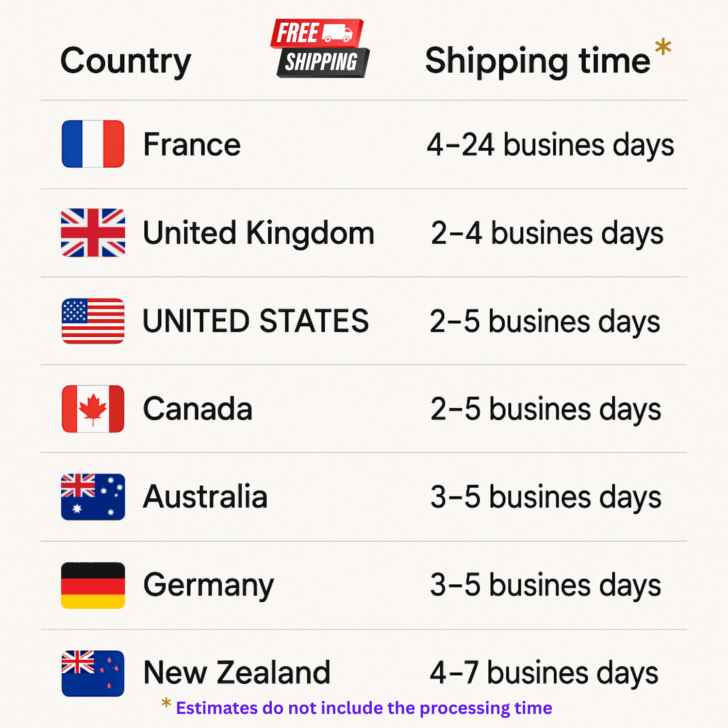Click Germany's 3–5 busines days text

coord(546,585)
